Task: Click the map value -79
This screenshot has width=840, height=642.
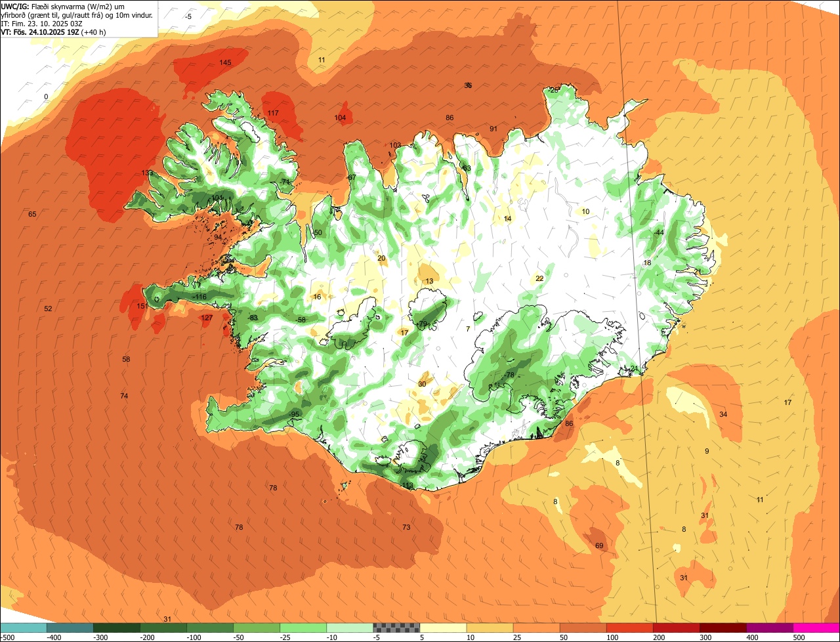Action: (x=421, y=324)
